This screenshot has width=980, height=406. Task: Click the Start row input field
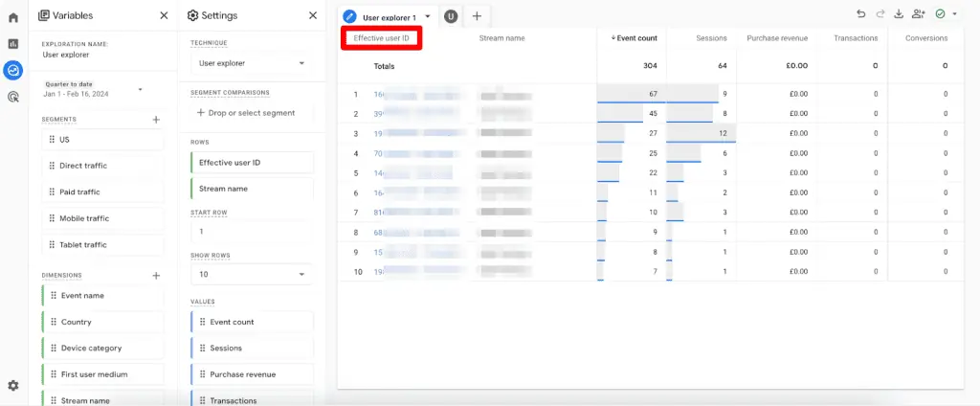252,232
